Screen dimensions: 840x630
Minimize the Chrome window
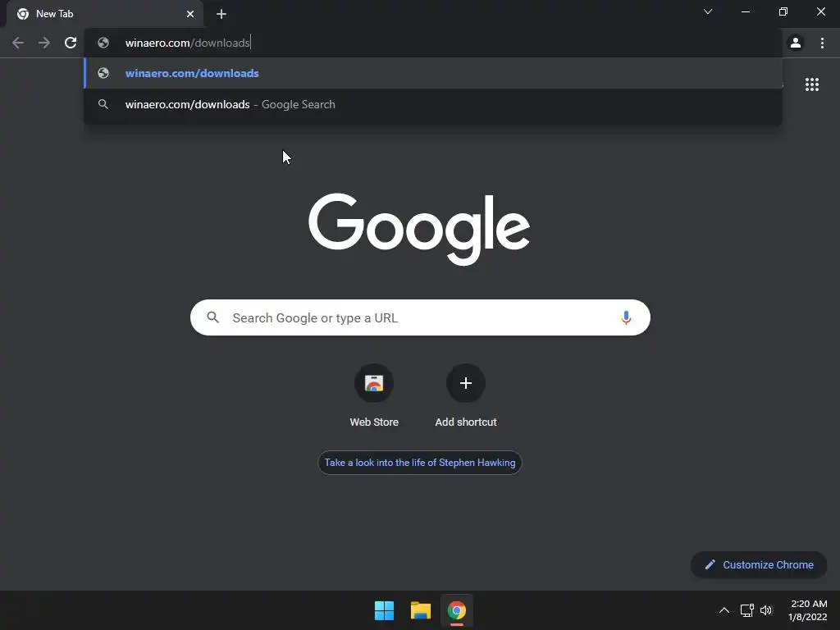[x=746, y=11]
